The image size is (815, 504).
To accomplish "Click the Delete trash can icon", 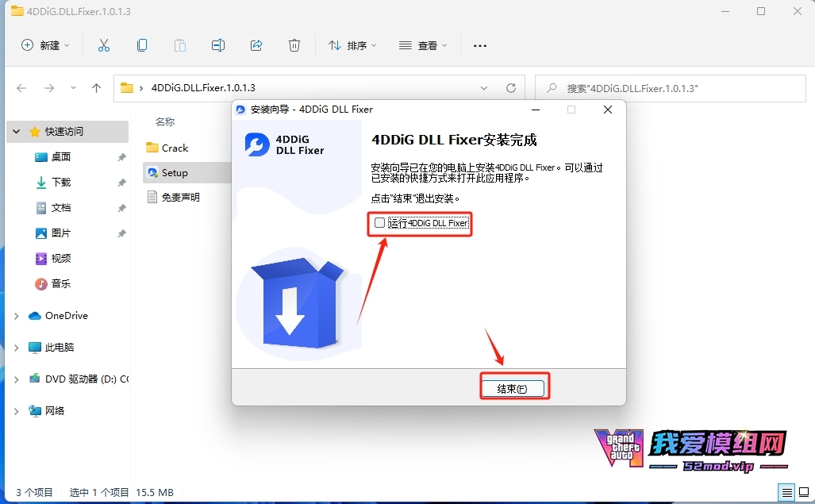I will (294, 46).
